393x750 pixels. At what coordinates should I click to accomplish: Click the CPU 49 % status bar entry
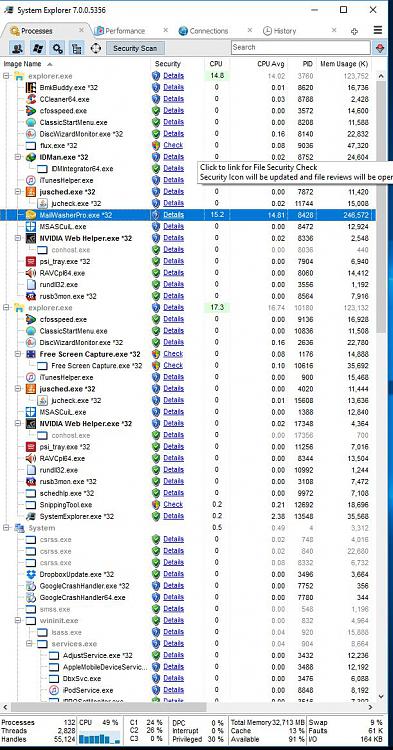(x=99, y=722)
